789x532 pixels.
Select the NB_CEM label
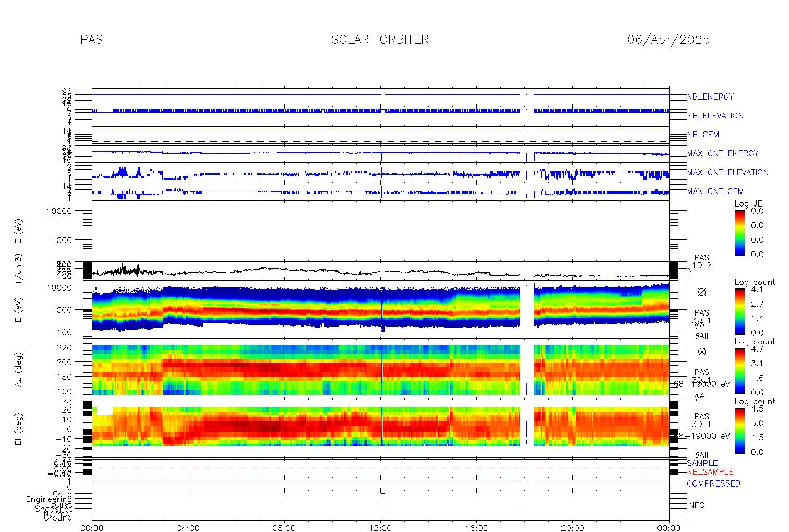(x=703, y=135)
